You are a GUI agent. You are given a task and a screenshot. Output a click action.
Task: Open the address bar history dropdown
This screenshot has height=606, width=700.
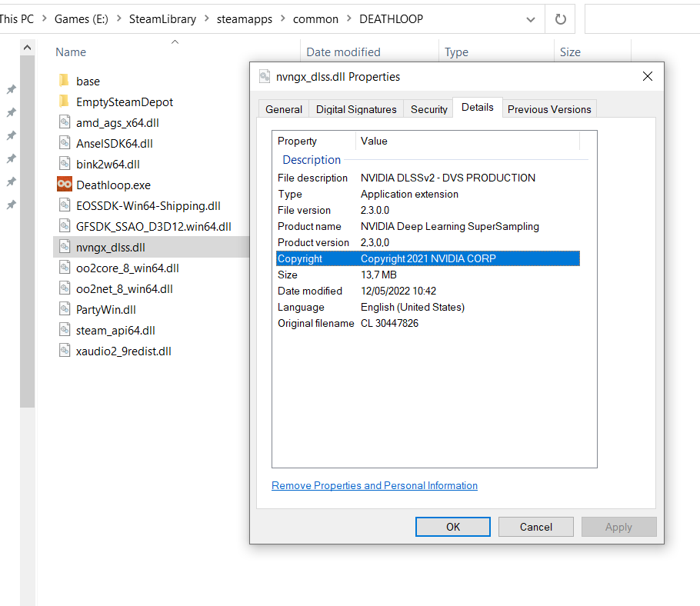point(530,20)
